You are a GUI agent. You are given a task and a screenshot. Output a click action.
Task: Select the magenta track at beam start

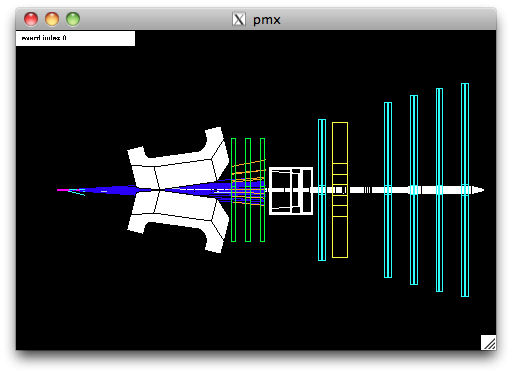tap(63, 190)
